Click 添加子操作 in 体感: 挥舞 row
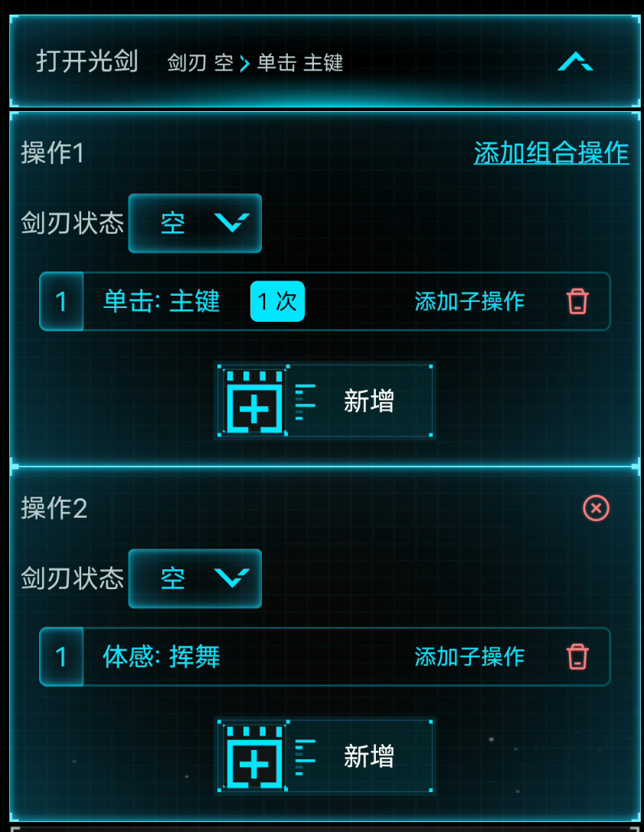Screen dimensions: 644x832 click(x=469, y=657)
